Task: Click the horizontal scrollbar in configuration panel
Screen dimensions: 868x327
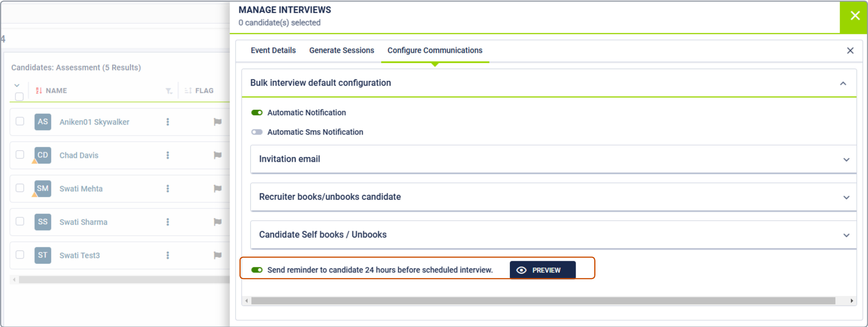Action: (x=542, y=300)
